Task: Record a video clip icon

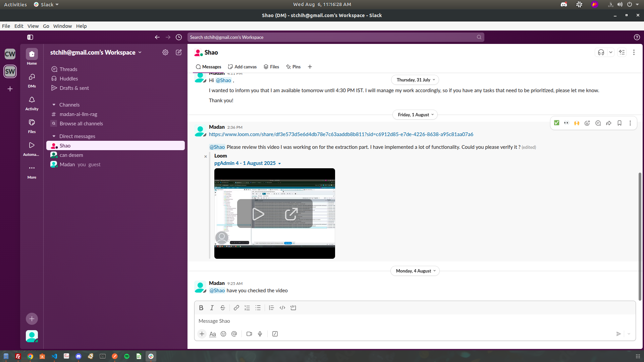Action: [x=249, y=334]
